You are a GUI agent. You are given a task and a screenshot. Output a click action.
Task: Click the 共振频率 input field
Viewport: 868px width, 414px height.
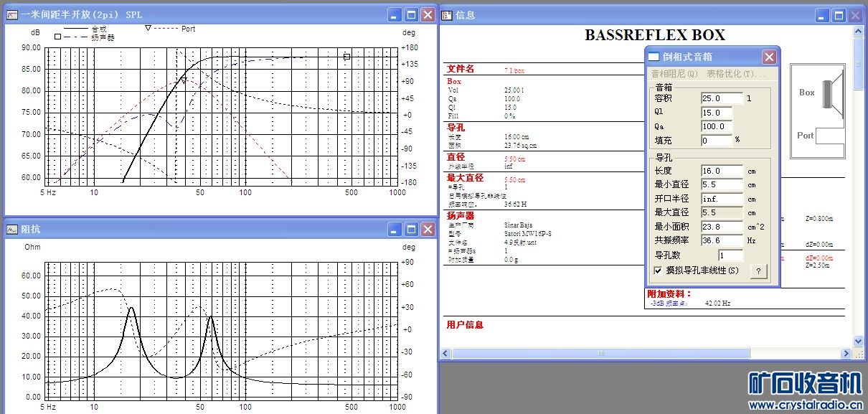tap(722, 241)
